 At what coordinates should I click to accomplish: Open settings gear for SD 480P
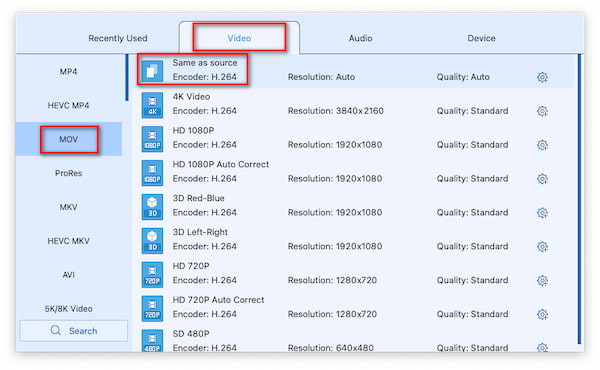pos(542,347)
